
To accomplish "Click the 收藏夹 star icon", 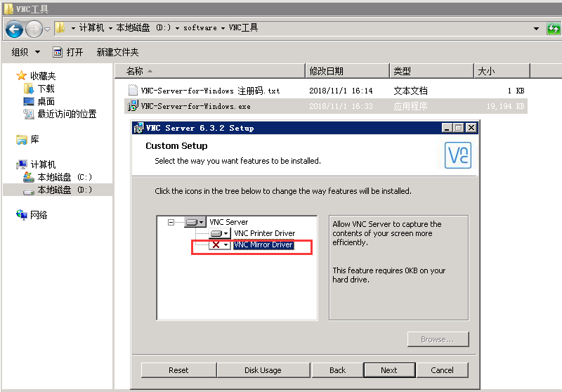I will 22,76.
